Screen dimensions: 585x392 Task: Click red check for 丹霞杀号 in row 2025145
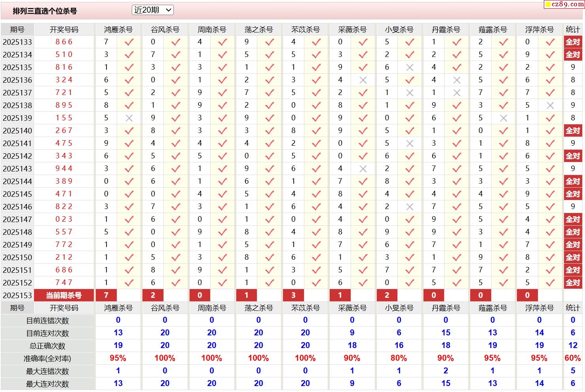(457, 194)
